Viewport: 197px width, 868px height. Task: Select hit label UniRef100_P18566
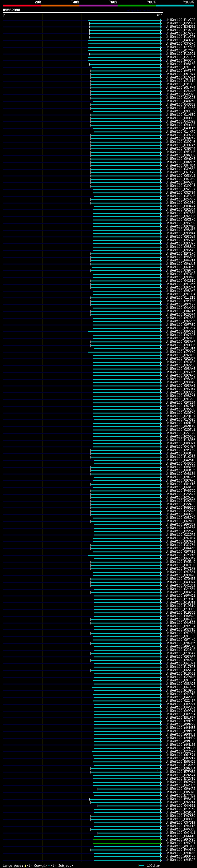point(180,440)
